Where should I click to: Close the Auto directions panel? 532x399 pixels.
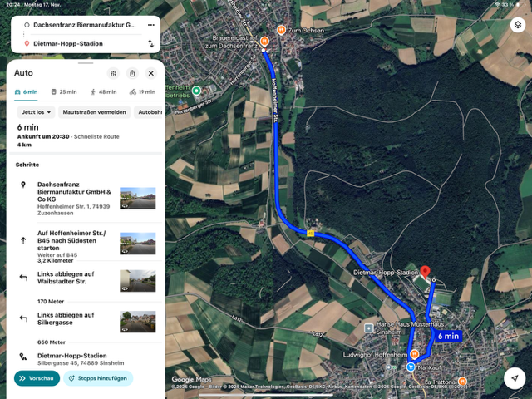[151, 73]
